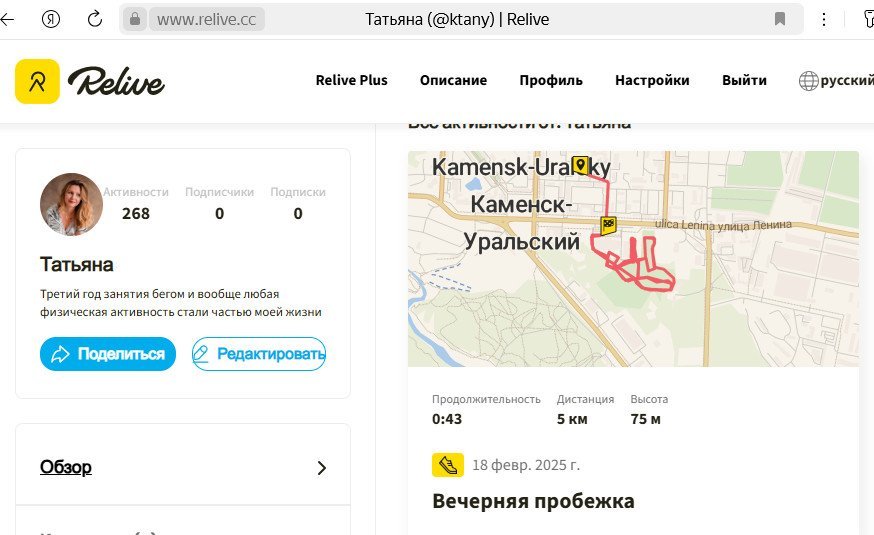The image size is (874, 535).
Task: Expand Обзор with the chevron arrow
Action: [x=322, y=468]
